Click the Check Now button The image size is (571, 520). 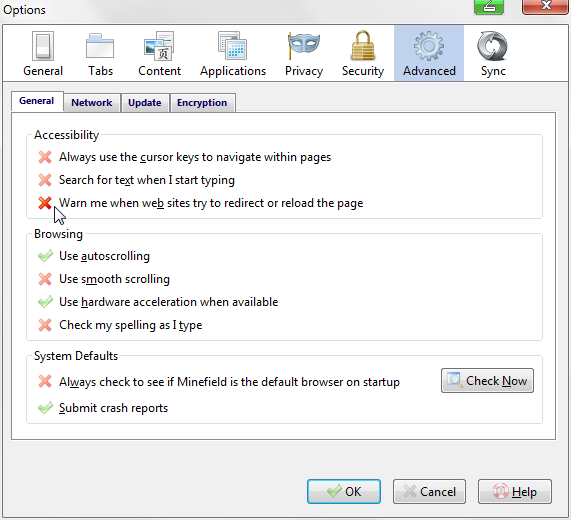click(x=487, y=381)
